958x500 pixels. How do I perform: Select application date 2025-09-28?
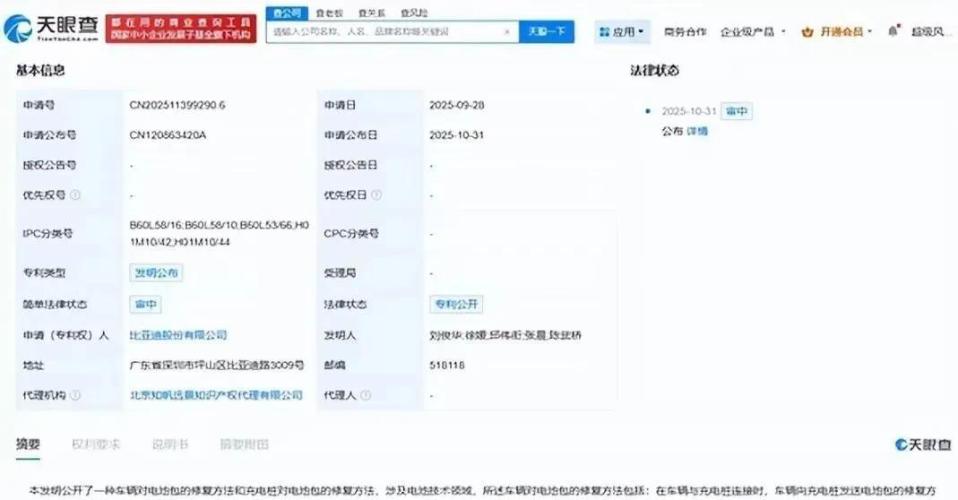[x=457, y=105]
